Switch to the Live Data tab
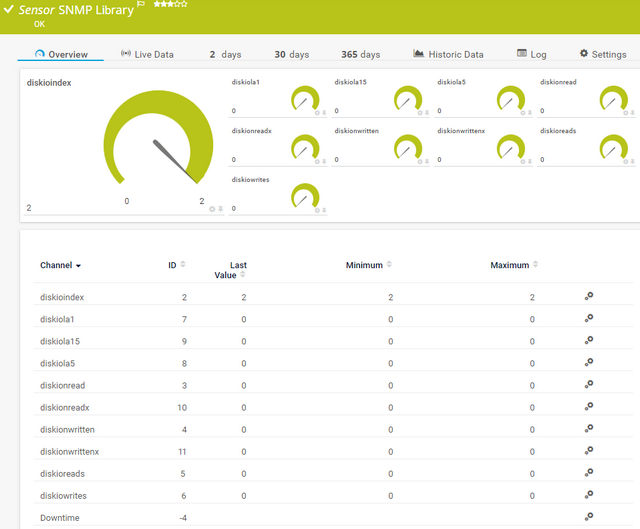 click(x=147, y=54)
